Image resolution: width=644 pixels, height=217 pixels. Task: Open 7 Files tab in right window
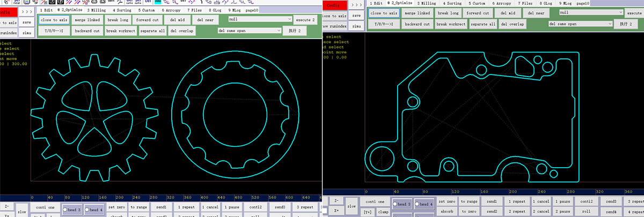click(525, 3)
